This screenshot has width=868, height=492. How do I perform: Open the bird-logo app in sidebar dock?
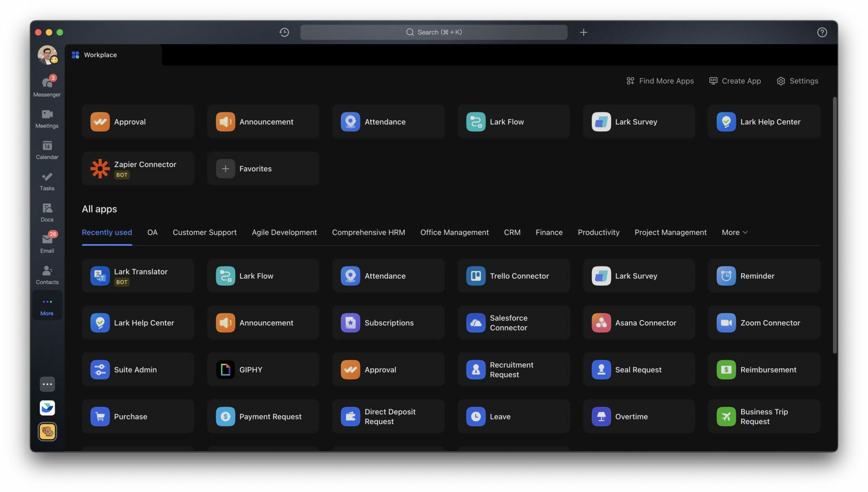(47, 408)
